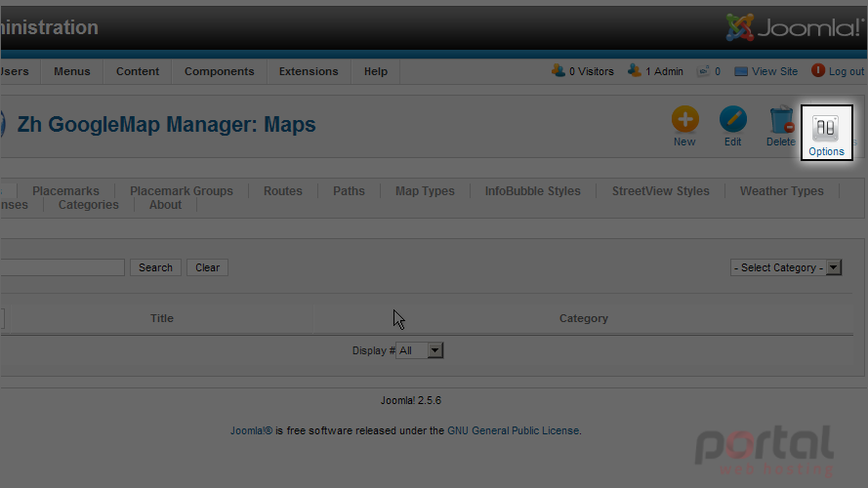Open the Select Category dropdown

pyautogui.click(x=786, y=267)
